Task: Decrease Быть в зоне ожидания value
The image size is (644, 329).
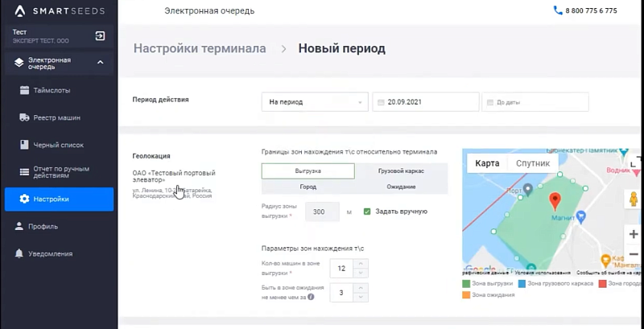Action: pos(361,298)
